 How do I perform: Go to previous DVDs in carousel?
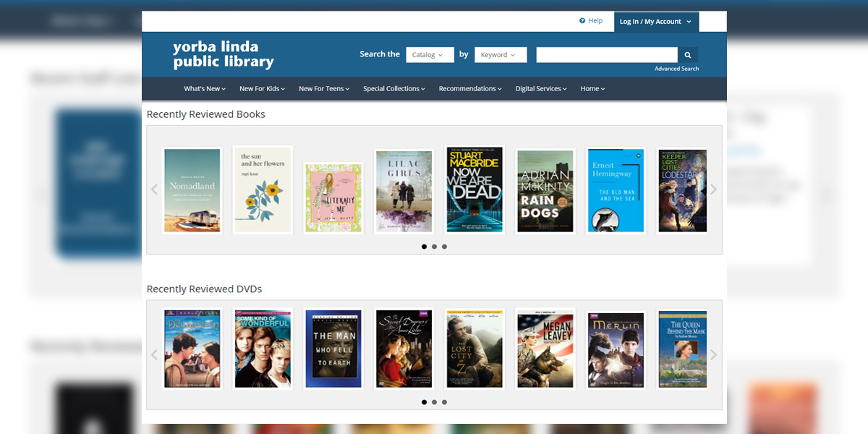(x=154, y=354)
